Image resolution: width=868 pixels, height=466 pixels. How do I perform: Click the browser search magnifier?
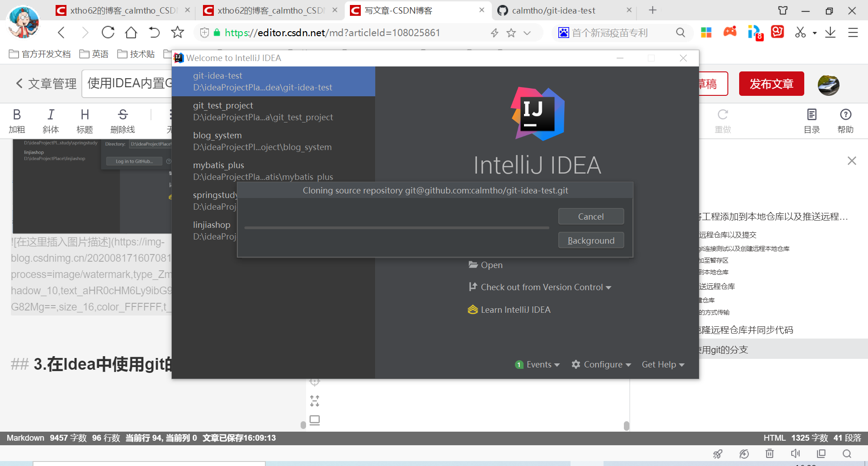[680, 33]
